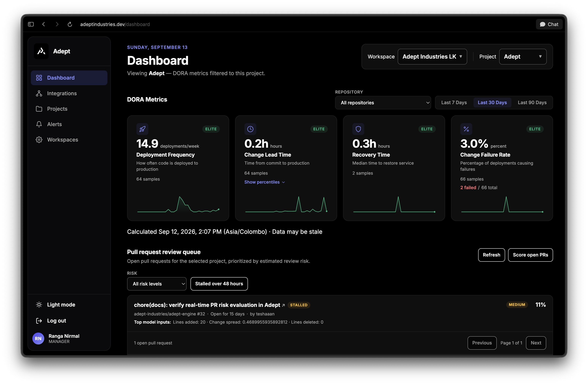Image resolution: width=588 pixels, height=385 pixels.
Task: Open the All risk levels dropdown
Action: (x=157, y=284)
